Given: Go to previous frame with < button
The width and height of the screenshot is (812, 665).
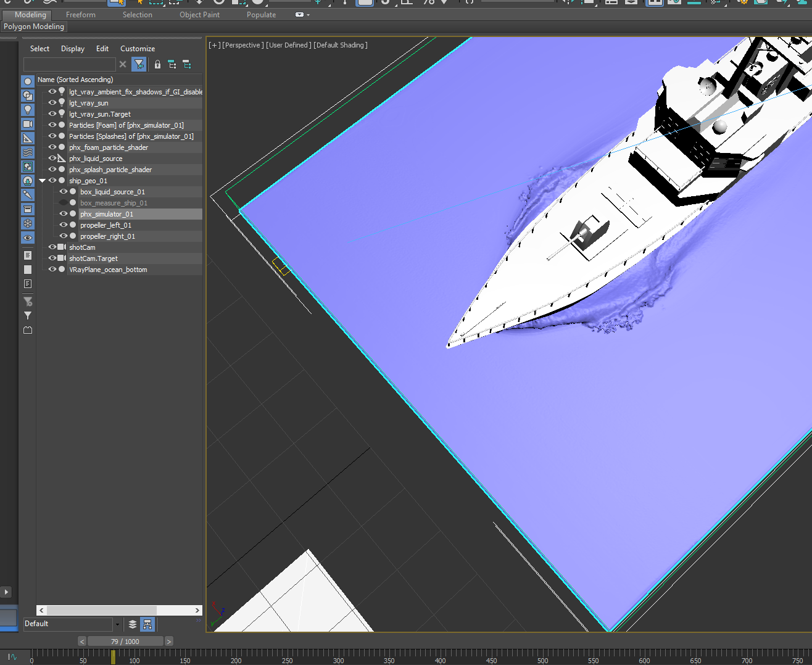Looking at the screenshot, I should pos(82,642).
